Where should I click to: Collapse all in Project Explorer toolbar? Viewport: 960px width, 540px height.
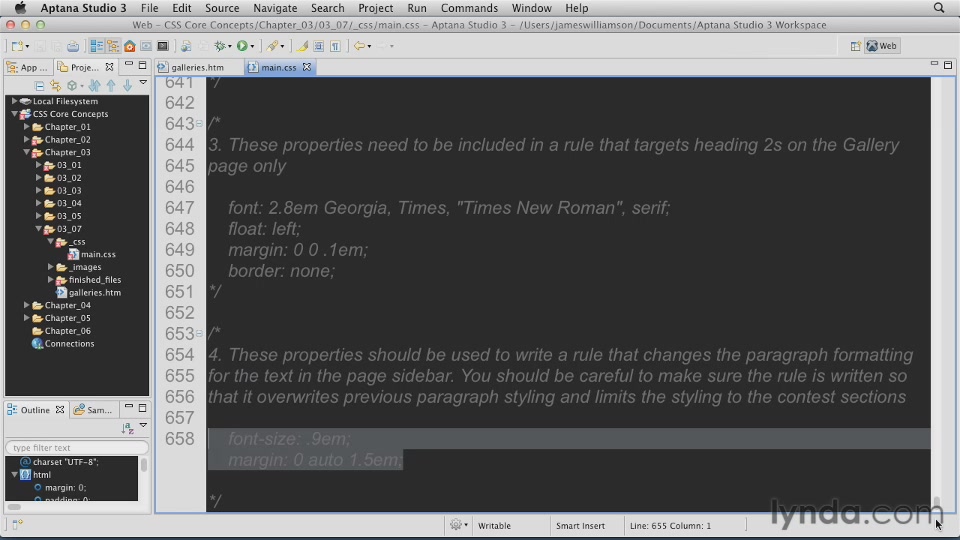[39, 86]
